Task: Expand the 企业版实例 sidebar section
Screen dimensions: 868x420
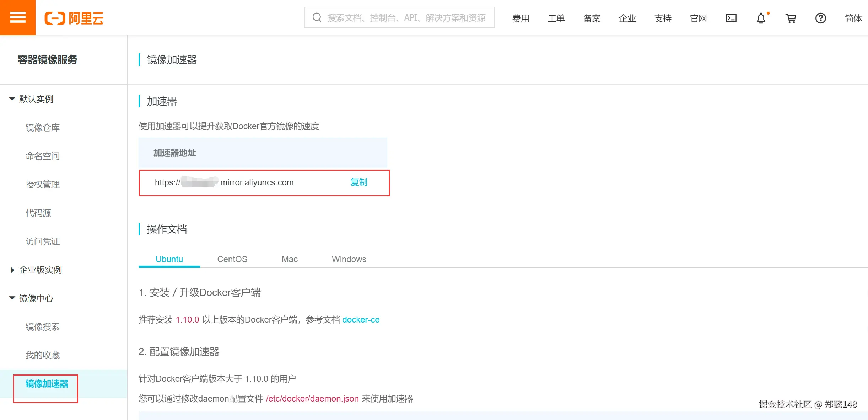Action: [36, 270]
